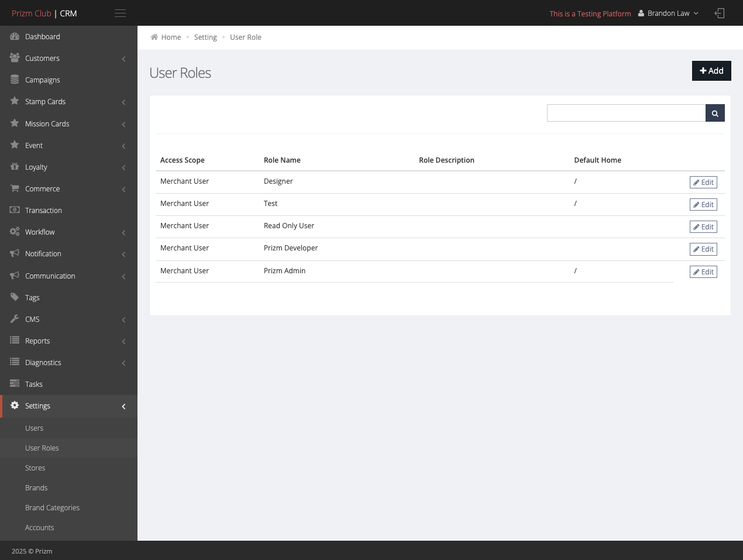
Task: Expand the Commerce menu chevron
Action: (123, 189)
